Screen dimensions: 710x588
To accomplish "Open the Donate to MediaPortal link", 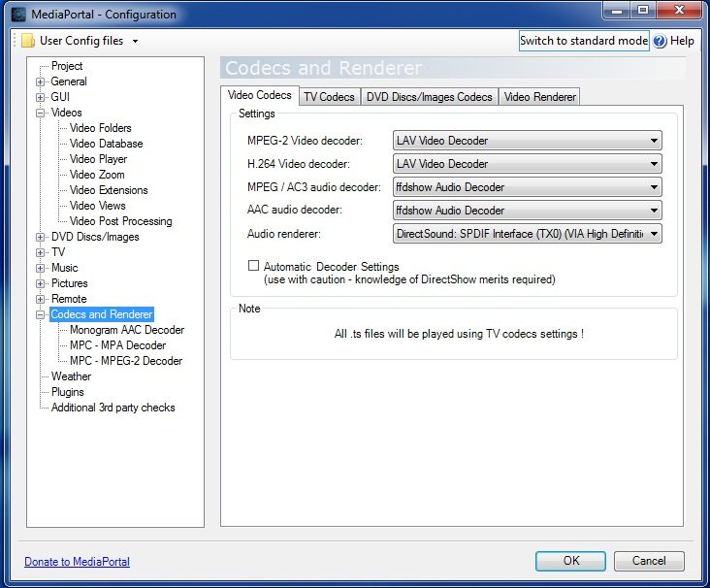I will point(77,562).
